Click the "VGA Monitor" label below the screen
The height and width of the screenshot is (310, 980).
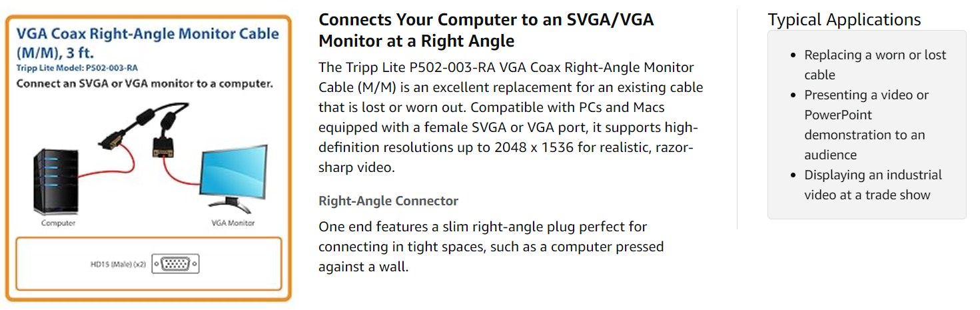click(x=233, y=223)
